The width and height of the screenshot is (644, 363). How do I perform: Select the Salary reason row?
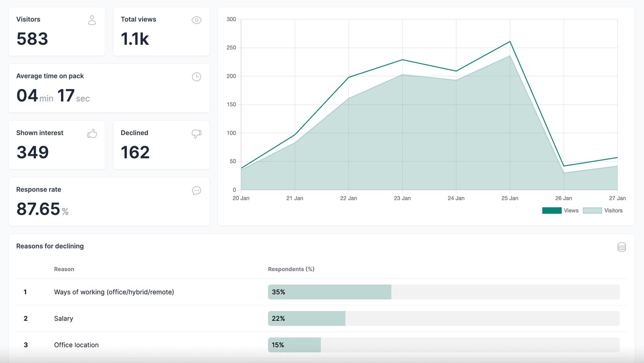[x=63, y=319]
